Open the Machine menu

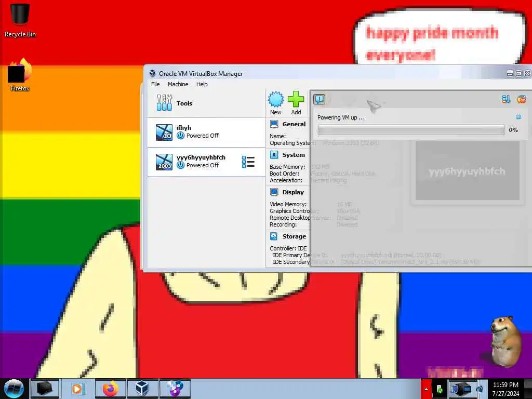[178, 84]
